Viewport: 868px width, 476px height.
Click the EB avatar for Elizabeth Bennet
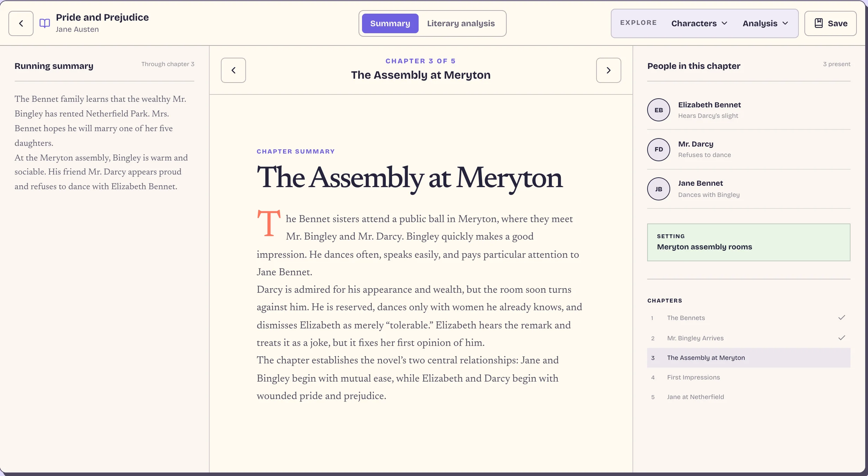coord(659,110)
